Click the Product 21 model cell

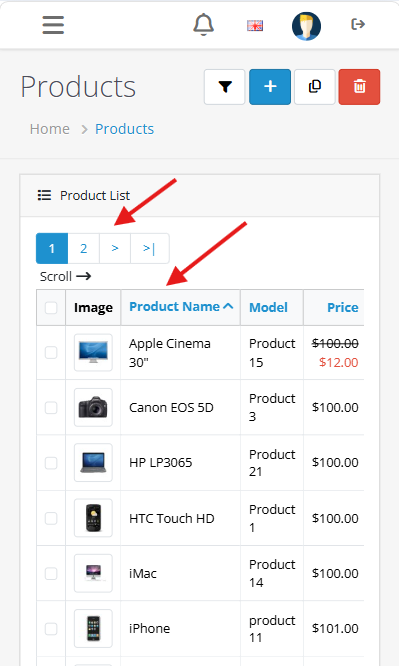pos(272,463)
